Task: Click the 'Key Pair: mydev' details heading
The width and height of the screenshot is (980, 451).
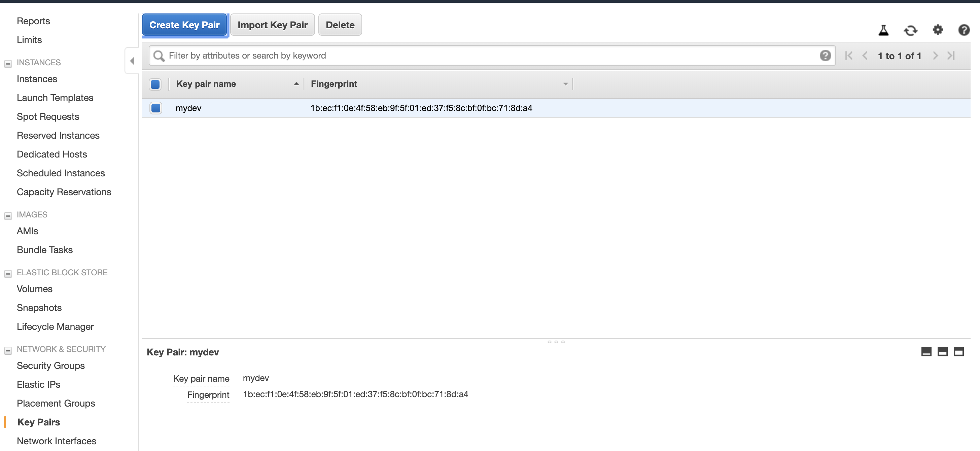Action: pyautogui.click(x=183, y=352)
